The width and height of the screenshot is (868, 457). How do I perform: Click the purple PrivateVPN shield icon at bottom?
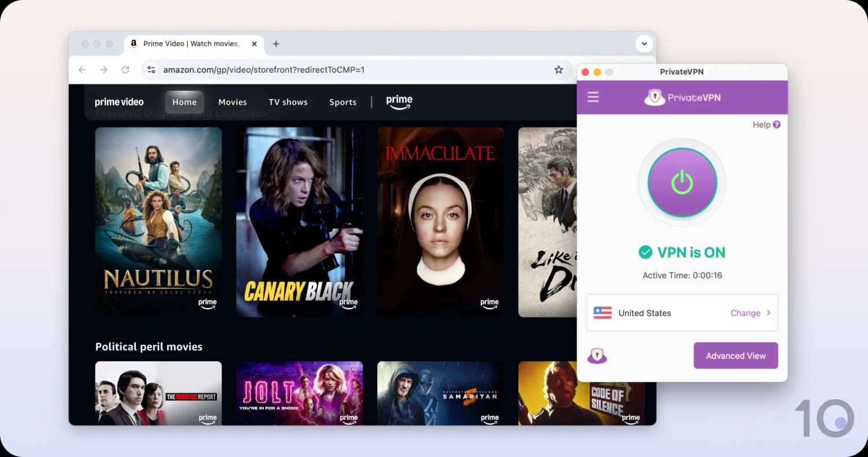tap(597, 356)
